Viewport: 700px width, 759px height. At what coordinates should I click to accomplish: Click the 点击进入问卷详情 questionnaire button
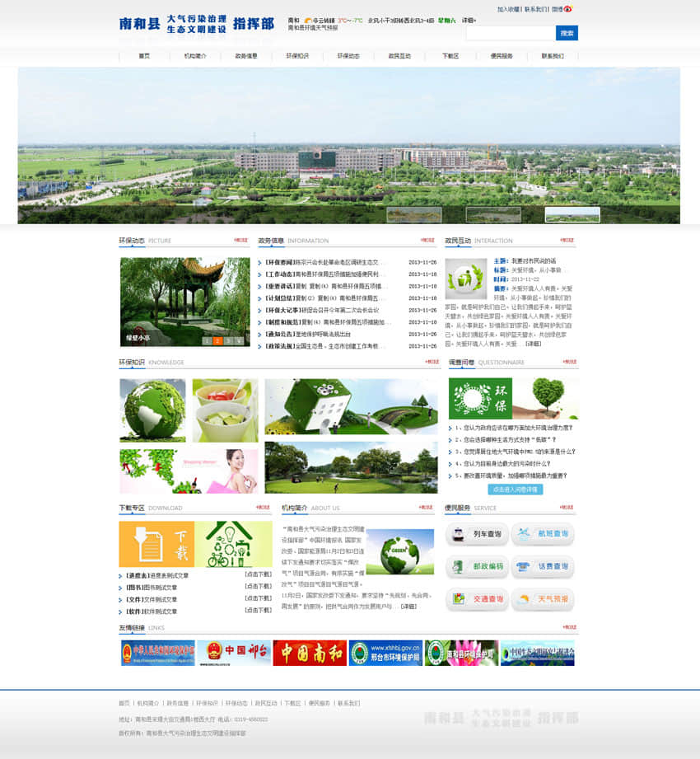click(515, 490)
